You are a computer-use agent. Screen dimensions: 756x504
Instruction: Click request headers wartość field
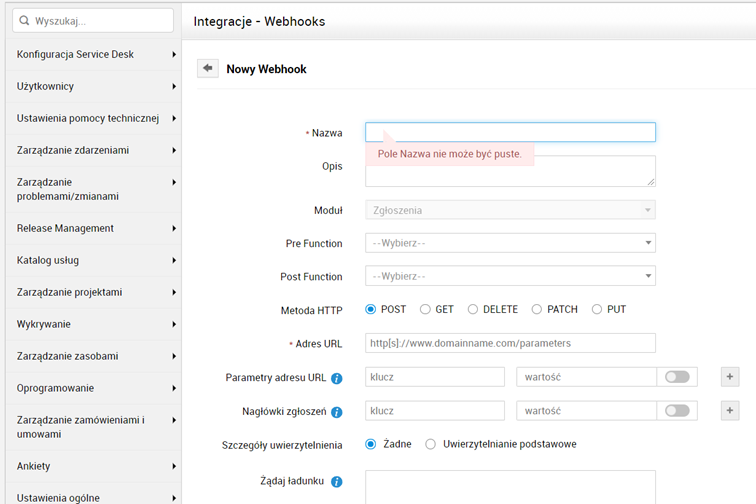coord(586,410)
